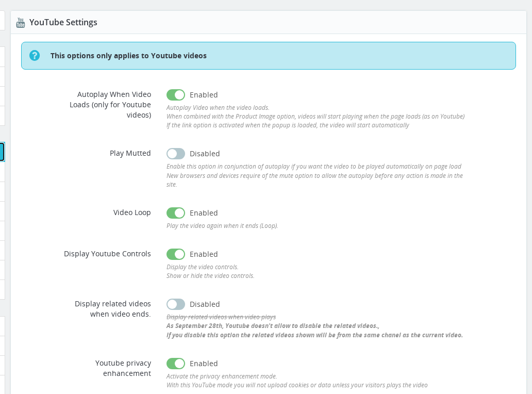Toggle Display Youtube Controls switch
532x394 pixels.
tap(176, 254)
